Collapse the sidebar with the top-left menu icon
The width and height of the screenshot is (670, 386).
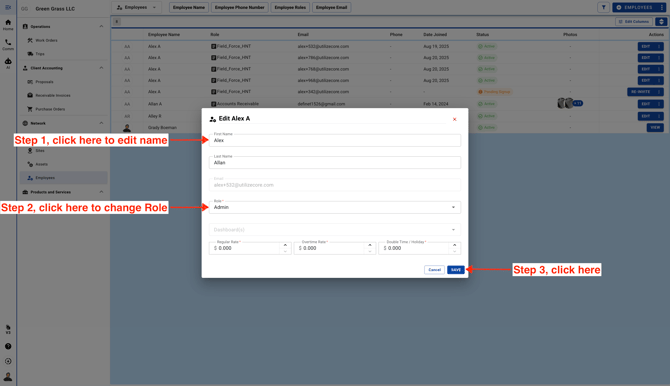click(8, 7)
